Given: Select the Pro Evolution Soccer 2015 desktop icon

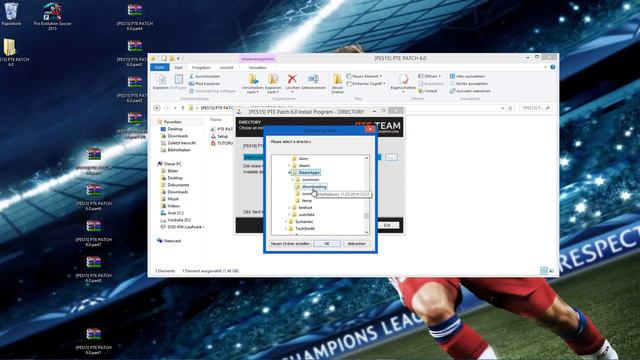Looking at the screenshot, I should [53, 16].
